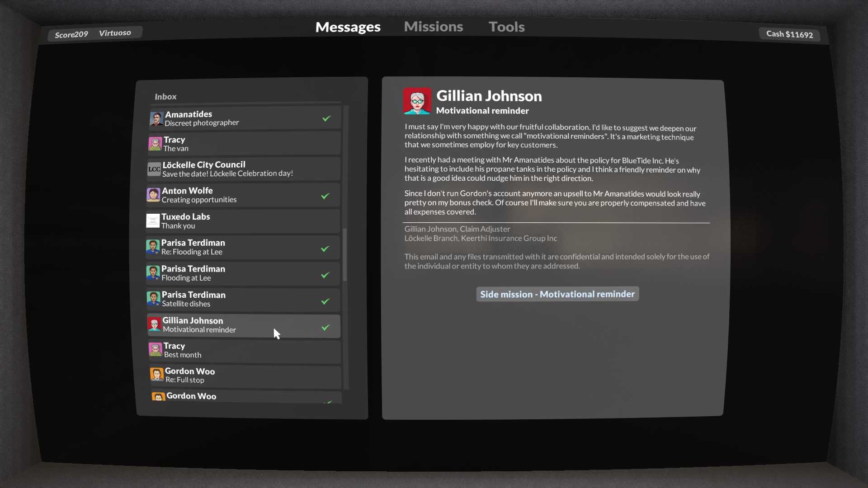868x488 pixels.
Task: Click Tuxedo Labs logo icon
Action: click(x=153, y=221)
